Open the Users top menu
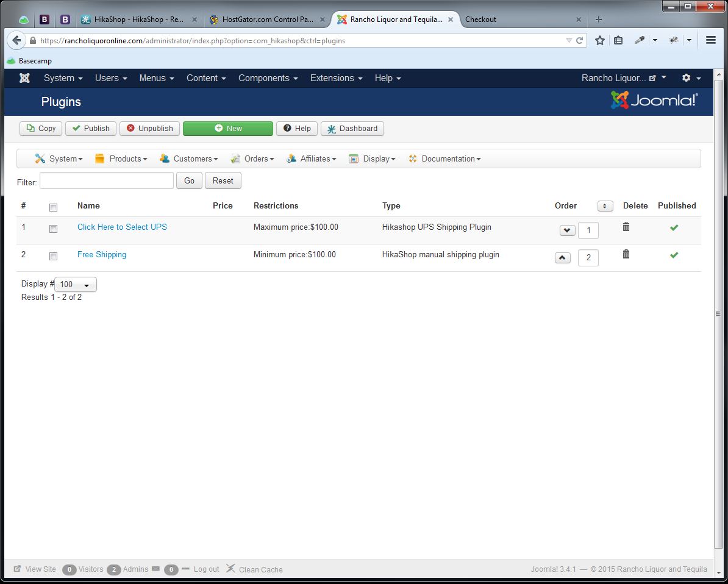This screenshot has height=584, width=728. tap(111, 78)
